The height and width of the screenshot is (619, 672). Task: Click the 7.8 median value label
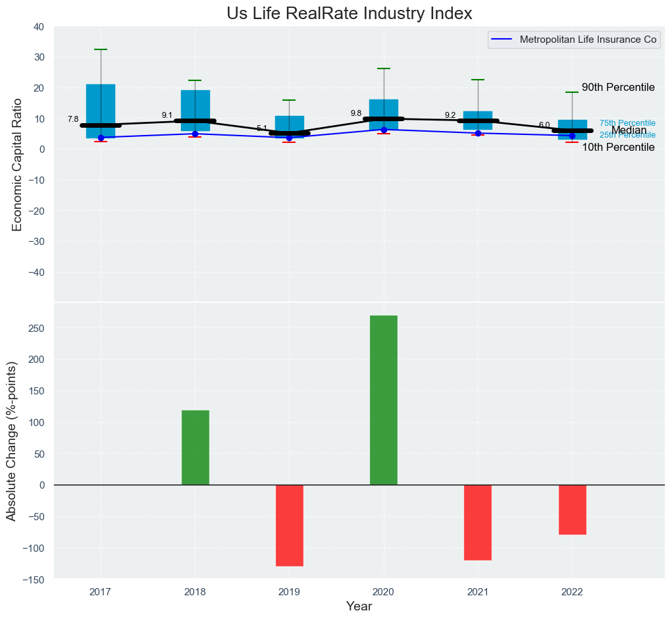pyautogui.click(x=72, y=119)
